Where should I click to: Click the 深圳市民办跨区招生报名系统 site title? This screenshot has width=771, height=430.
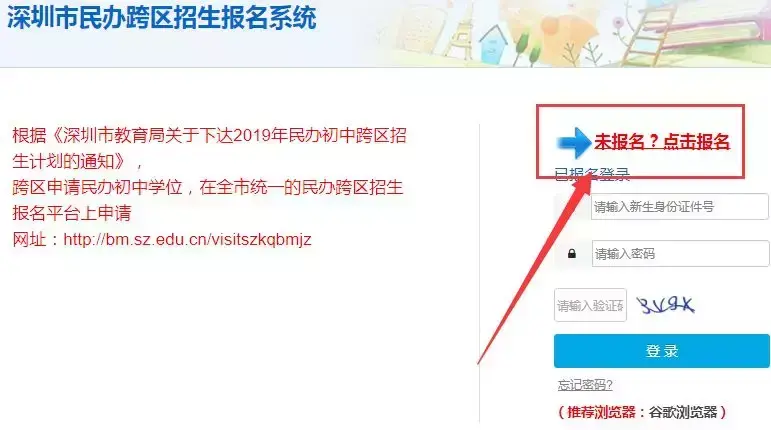point(161,18)
